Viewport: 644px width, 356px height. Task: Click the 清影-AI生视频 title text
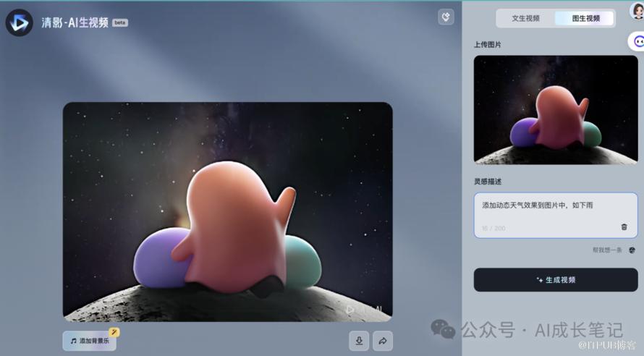pos(75,22)
